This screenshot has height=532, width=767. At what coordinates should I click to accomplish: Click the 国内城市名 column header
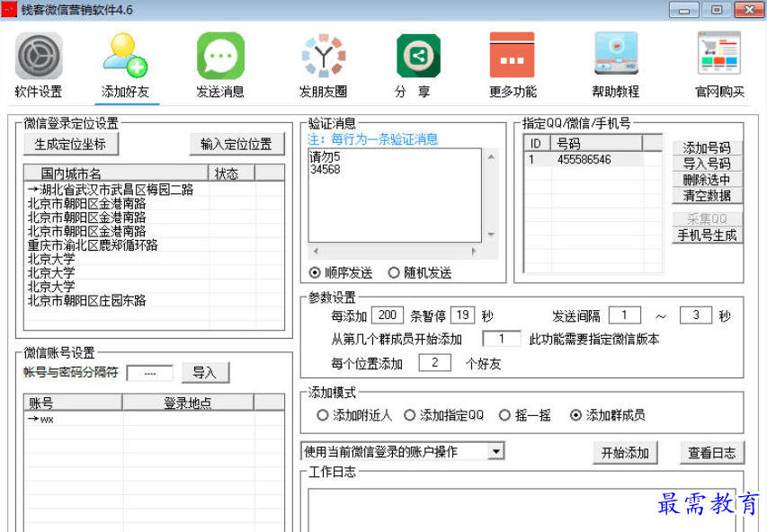(116, 173)
